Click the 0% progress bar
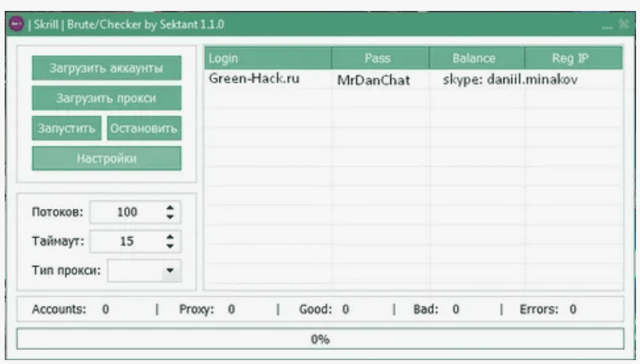640x364 pixels. pos(320,339)
